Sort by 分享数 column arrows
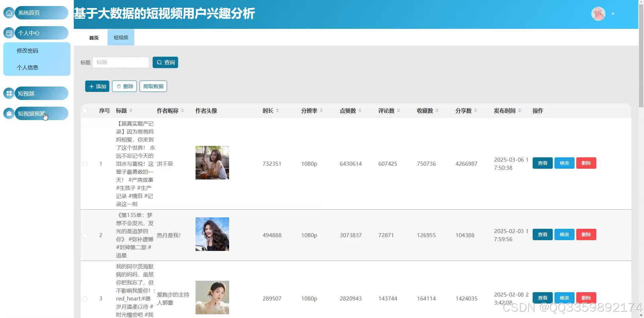644x318 pixels. [x=476, y=111]
